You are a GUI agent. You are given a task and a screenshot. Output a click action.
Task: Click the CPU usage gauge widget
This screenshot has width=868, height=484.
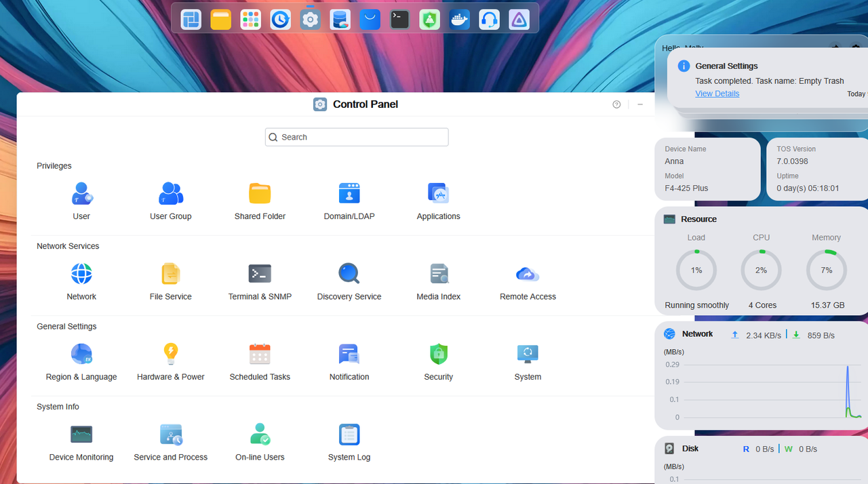(761, 270)
